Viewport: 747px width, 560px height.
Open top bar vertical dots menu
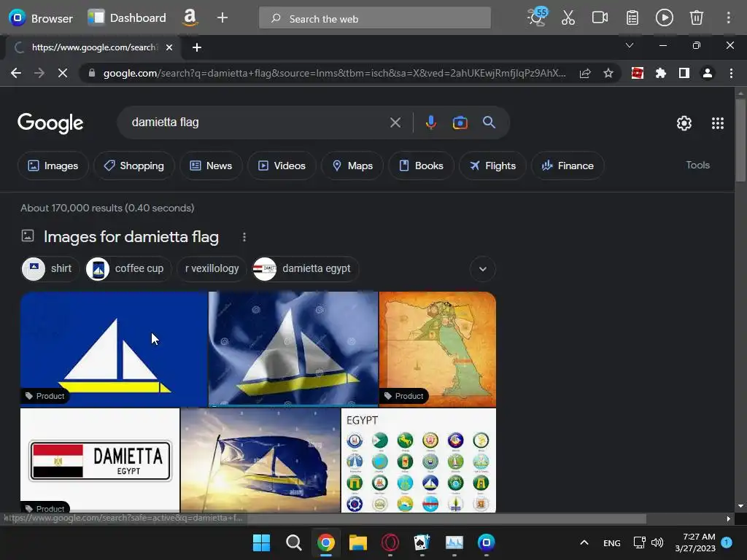pyautogui.click(x=729, y=18)
